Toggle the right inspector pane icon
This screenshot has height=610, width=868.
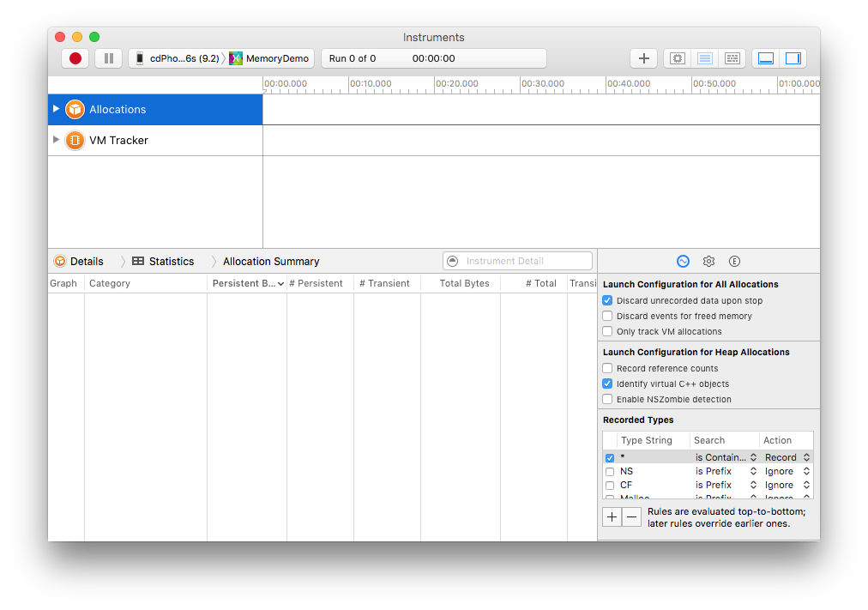pyautogui.click(x=793, y=58)
